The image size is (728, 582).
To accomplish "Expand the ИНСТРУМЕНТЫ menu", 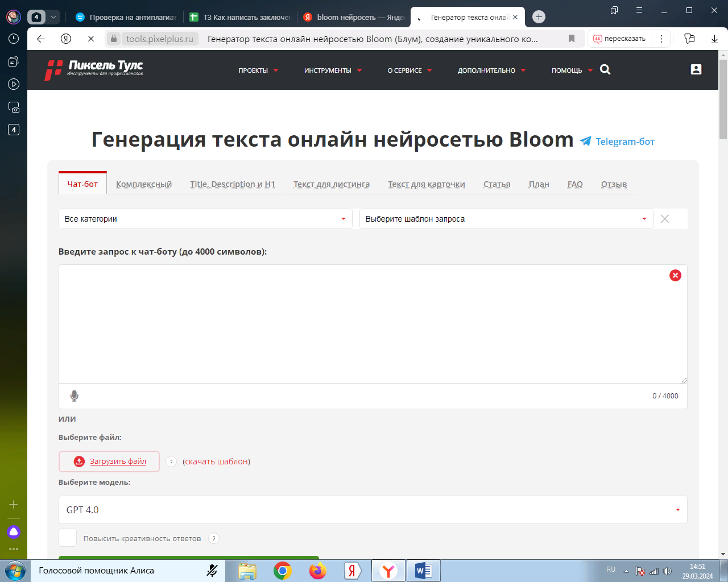I will click(333, 70).
